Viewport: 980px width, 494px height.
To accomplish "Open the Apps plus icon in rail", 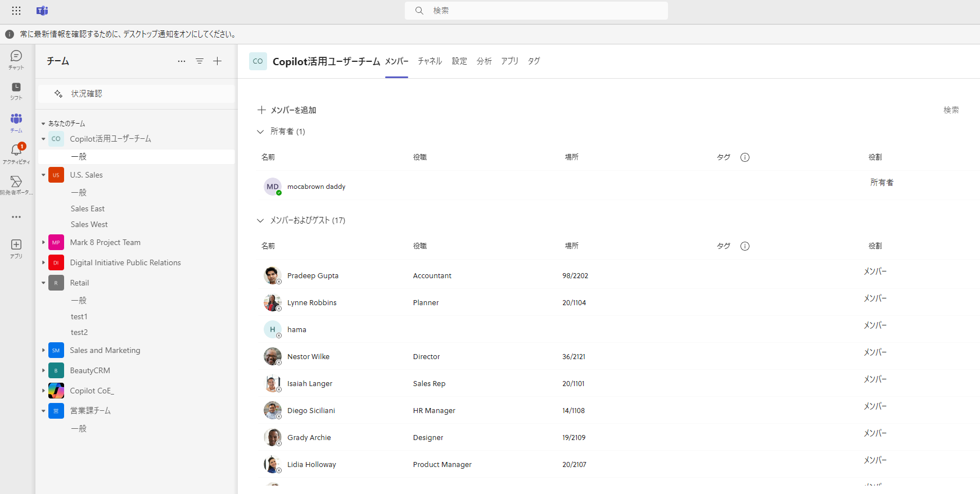I will [16, 248].
